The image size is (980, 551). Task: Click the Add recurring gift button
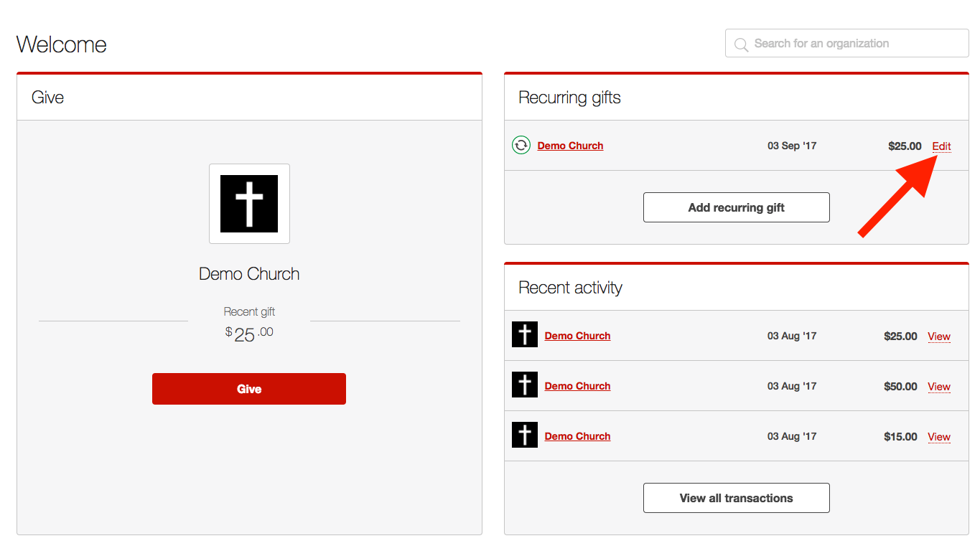pos(736,207)
